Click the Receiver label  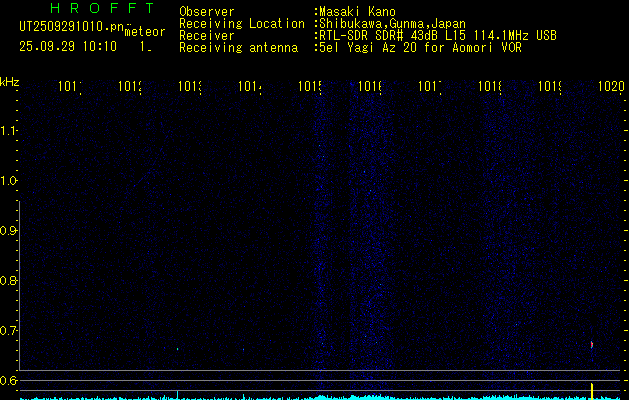207,36
